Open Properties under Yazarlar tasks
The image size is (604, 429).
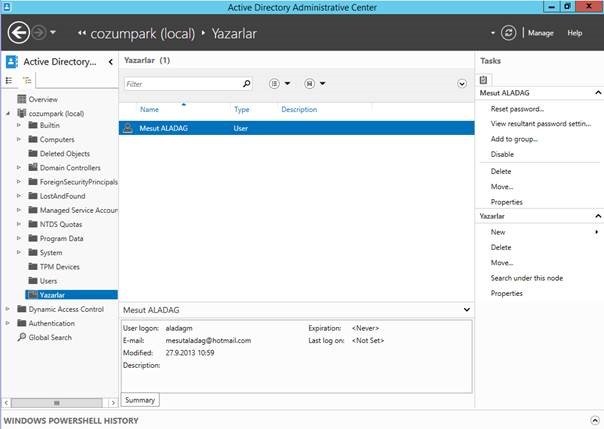pyautogui.click(x=507, y=293)
